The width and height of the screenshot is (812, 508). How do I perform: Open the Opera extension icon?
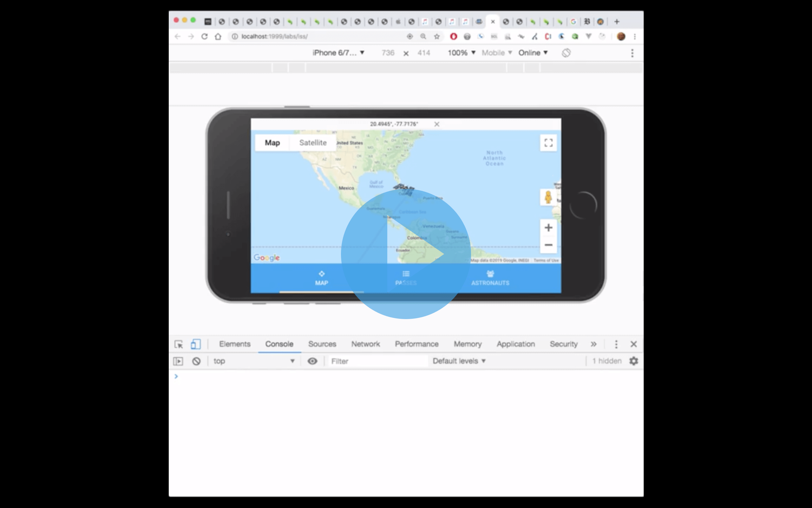click(453, 36)
